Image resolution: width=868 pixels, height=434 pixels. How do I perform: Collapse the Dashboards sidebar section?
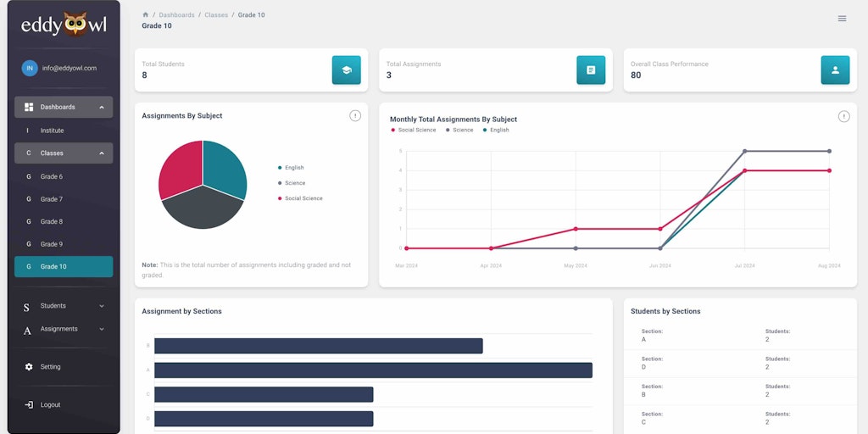pyautogui.click(x=102, y=108)
